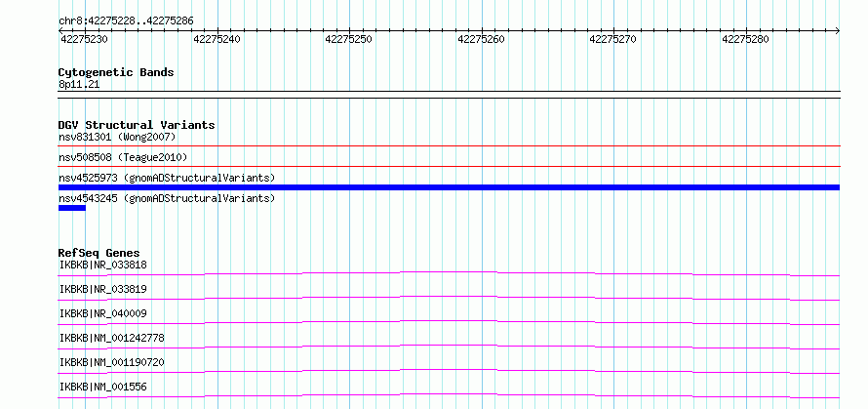
Task: Open the Cytogenetic Bands track heading
Action: point(116,72)
